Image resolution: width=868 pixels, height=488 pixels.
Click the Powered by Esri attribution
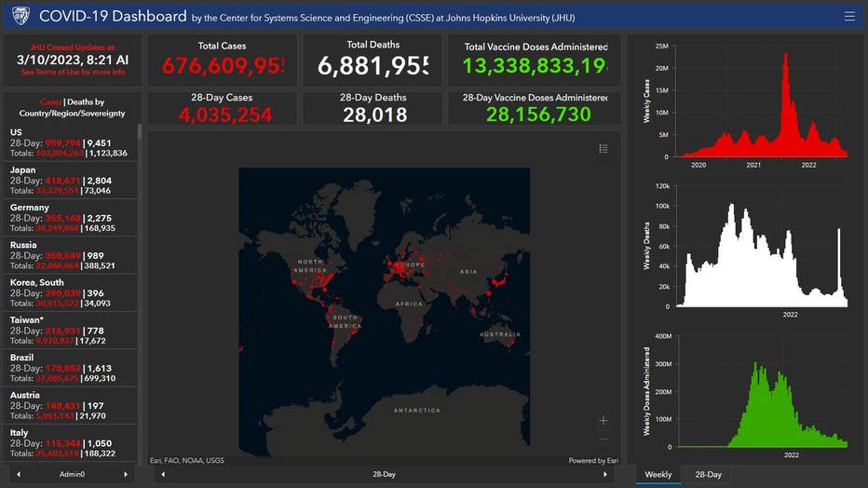[x=592, y=460]
